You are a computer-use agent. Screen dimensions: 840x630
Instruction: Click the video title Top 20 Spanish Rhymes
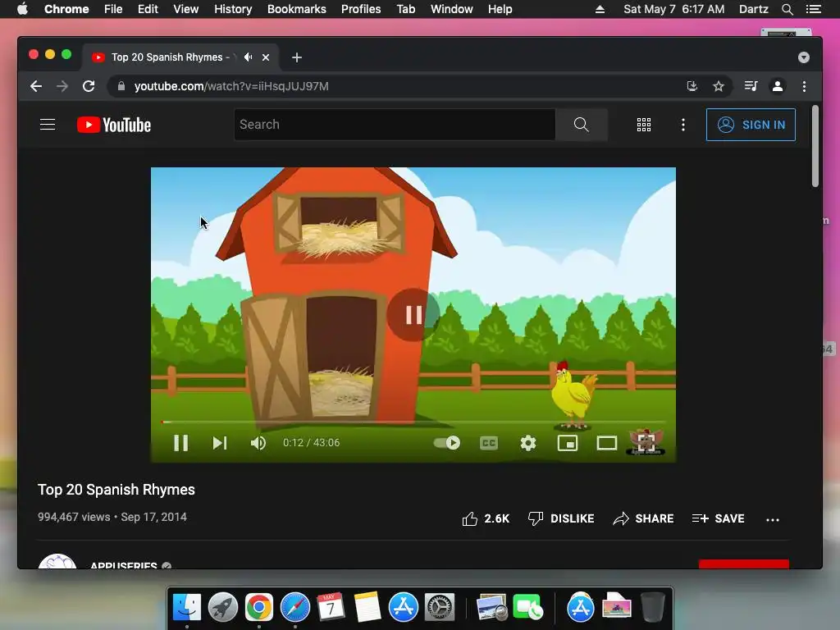pyautogui.click(x=116, y=490)
